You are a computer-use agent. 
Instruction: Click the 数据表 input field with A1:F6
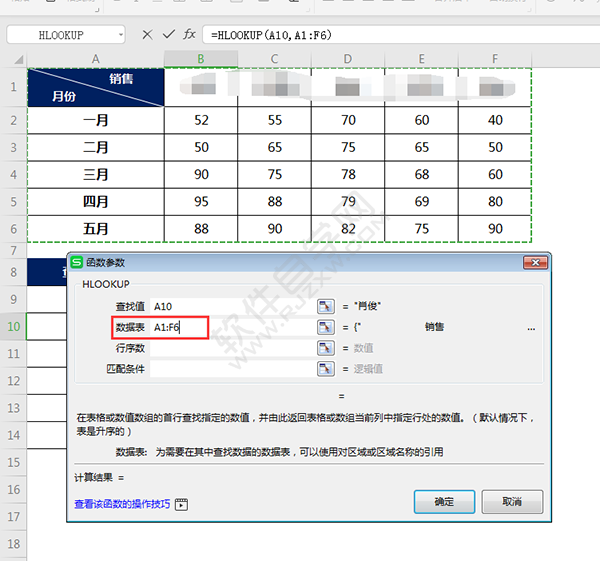230,327
